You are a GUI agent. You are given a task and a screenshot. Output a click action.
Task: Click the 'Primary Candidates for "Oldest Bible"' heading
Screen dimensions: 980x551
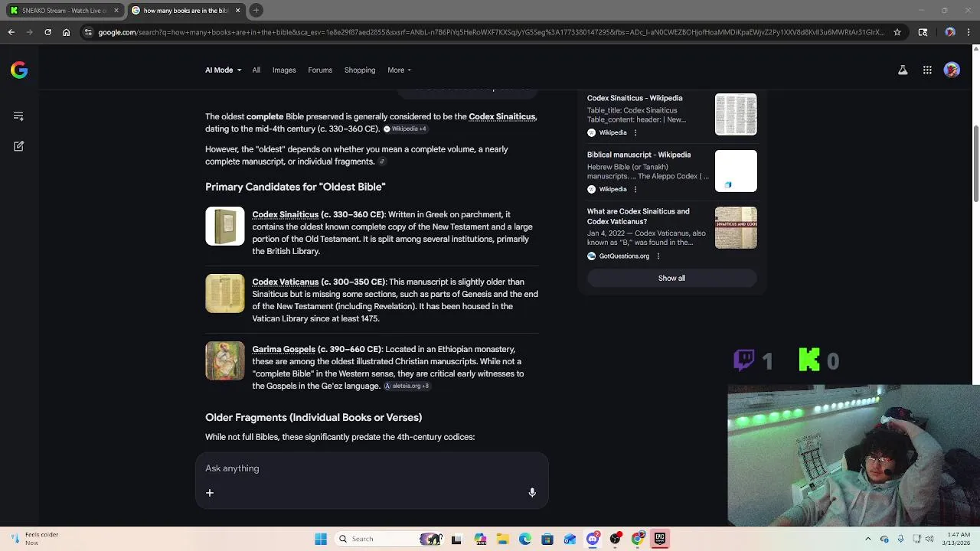[x=295, y=187]
